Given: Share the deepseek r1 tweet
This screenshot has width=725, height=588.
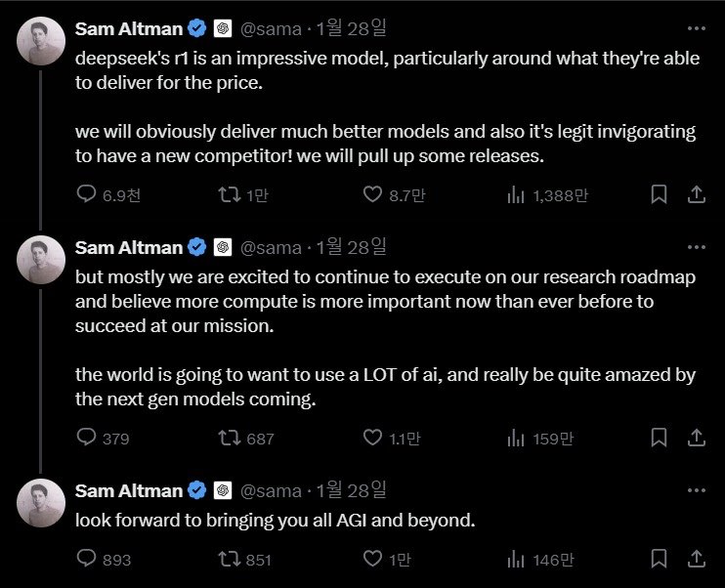Looking at the screenshot, I should click(x=696, y=195).
